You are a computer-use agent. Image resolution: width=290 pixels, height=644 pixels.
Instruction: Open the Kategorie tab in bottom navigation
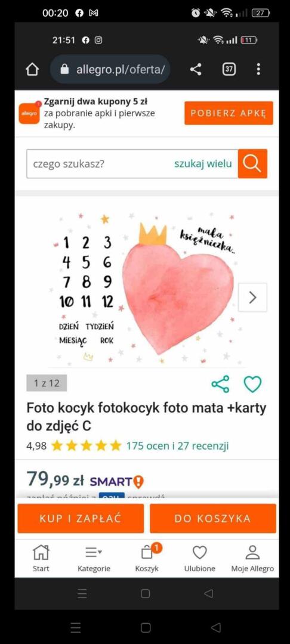click(x=94, y=559)
